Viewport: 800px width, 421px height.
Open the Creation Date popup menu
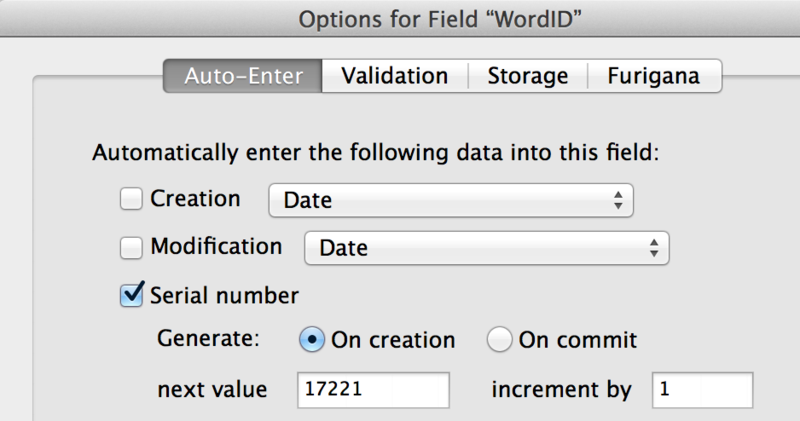[450, 200]
